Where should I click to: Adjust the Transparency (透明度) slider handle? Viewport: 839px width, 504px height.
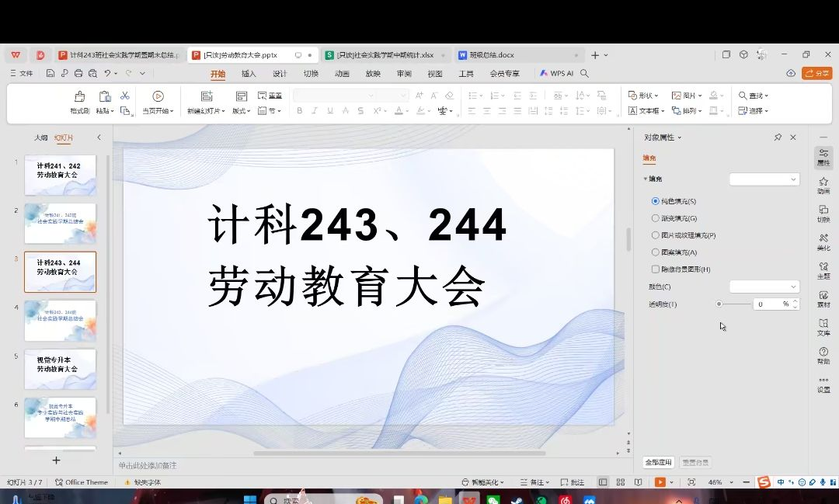tap(719, 304)
